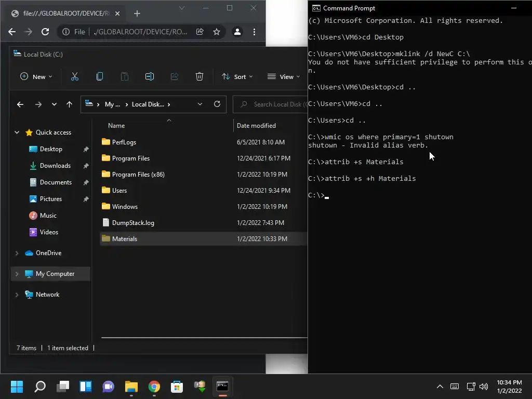Refresh the Local Disk folder view

tap(217, 104)
